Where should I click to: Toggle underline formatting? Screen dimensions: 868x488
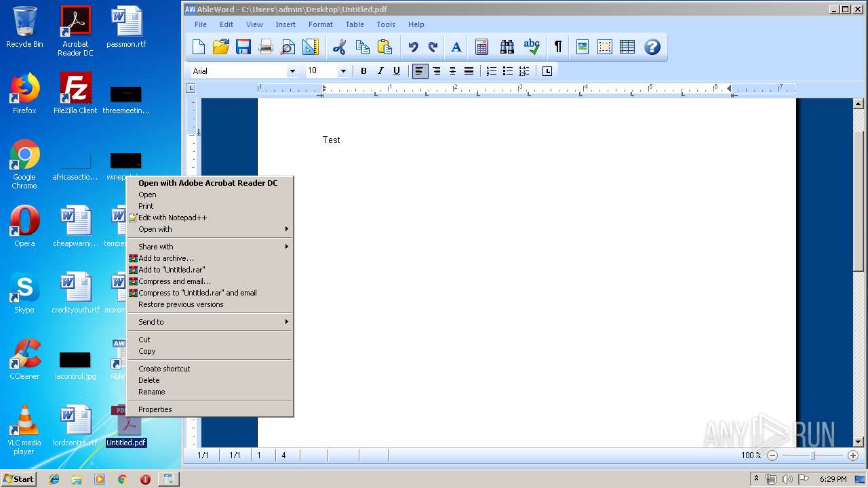[397, 71]
